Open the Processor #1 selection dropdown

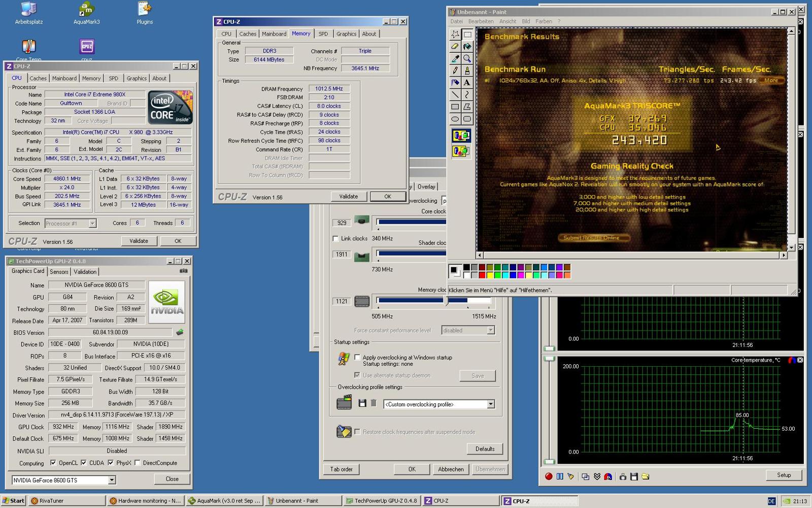[92, 224]
